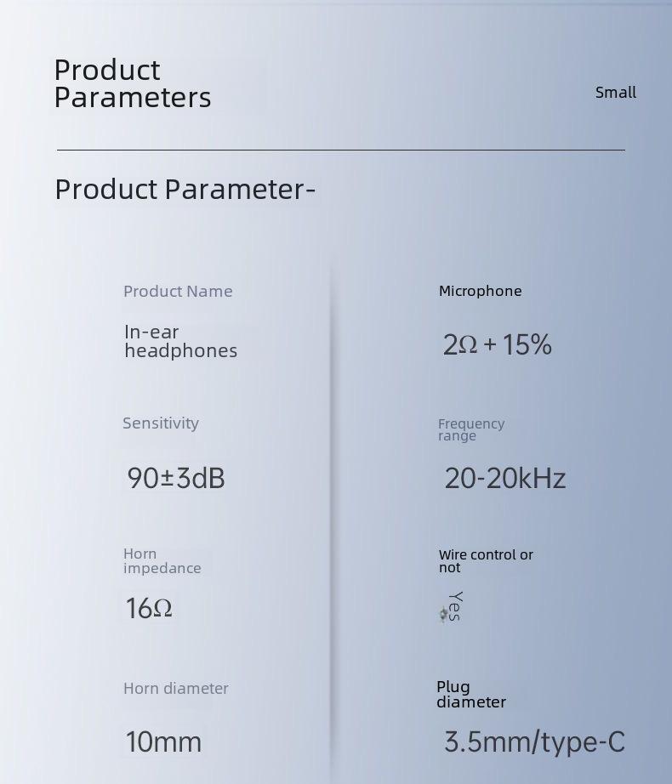672x784 pixels.
Task: Click the Horn diameter label
Action: pos(176,689)
